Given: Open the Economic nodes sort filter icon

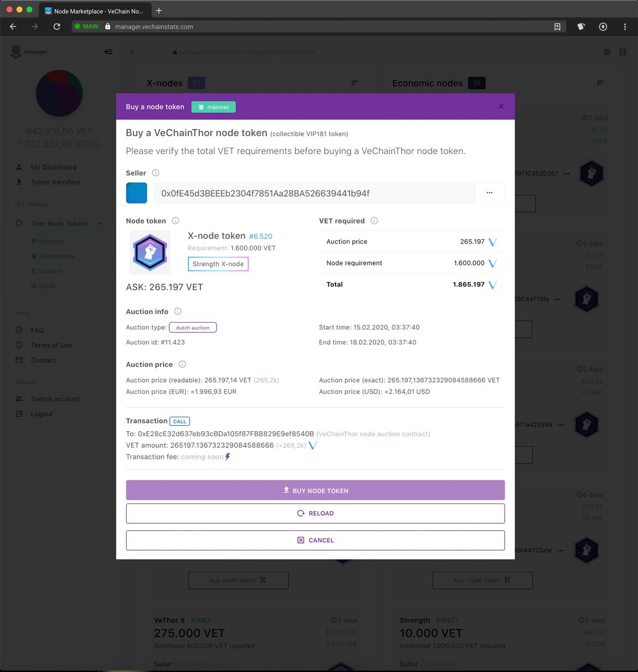Looking at the screenshot, I should 600,83.
